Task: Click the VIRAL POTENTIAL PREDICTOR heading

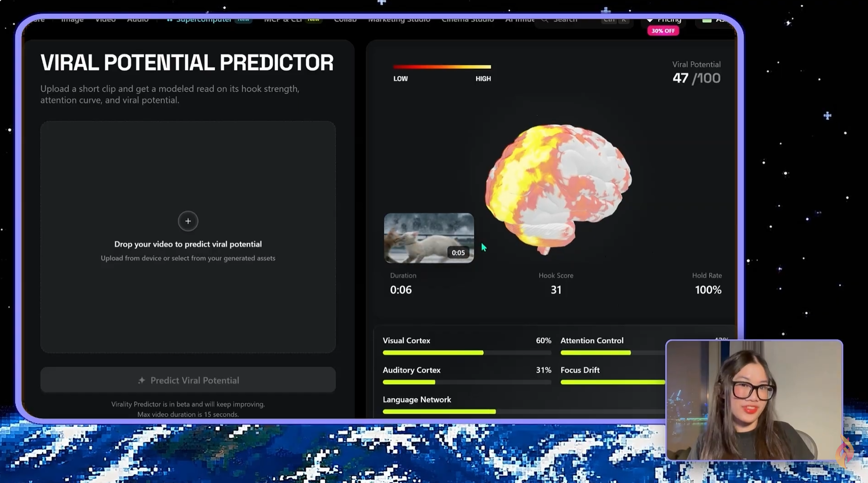Action: pos(187,63)
